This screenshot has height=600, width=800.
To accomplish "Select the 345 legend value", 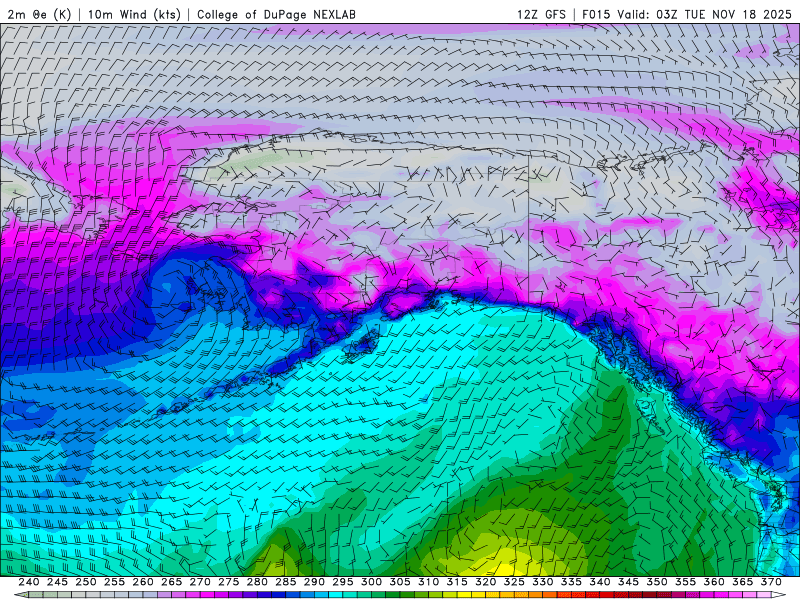I will (x=629, y=582).
